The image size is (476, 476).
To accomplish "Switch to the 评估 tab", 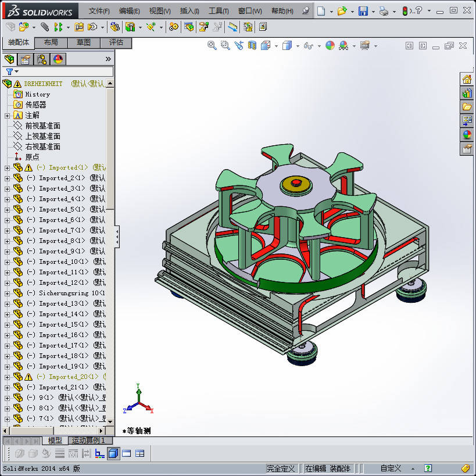I will (116, 43).
